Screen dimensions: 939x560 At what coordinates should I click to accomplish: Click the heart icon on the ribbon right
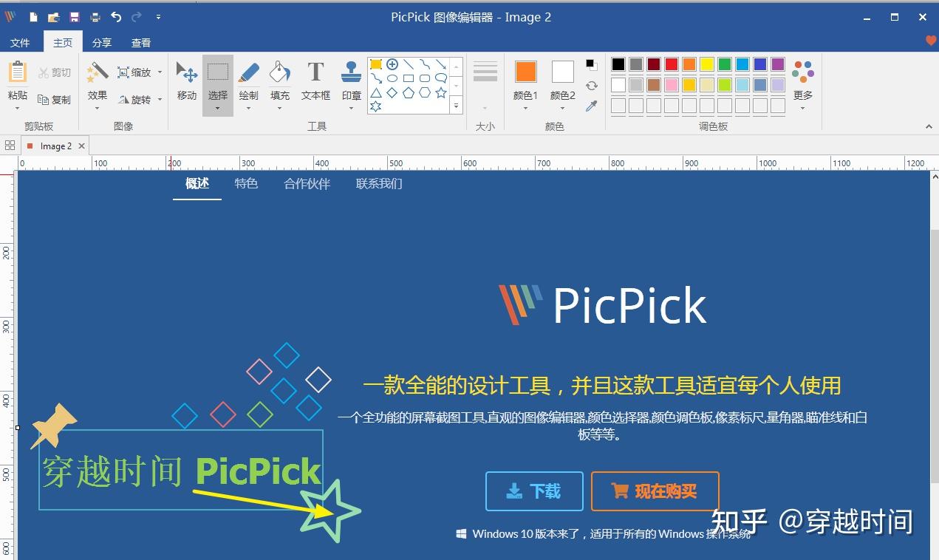929,42
